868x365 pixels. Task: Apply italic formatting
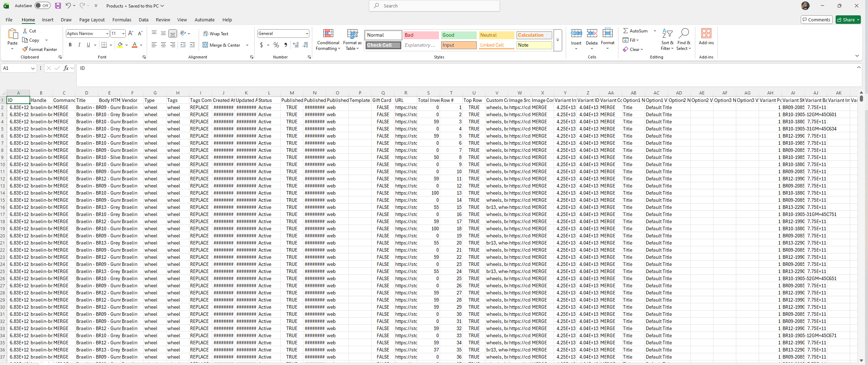pyautogui.click(x=79, y=45)
